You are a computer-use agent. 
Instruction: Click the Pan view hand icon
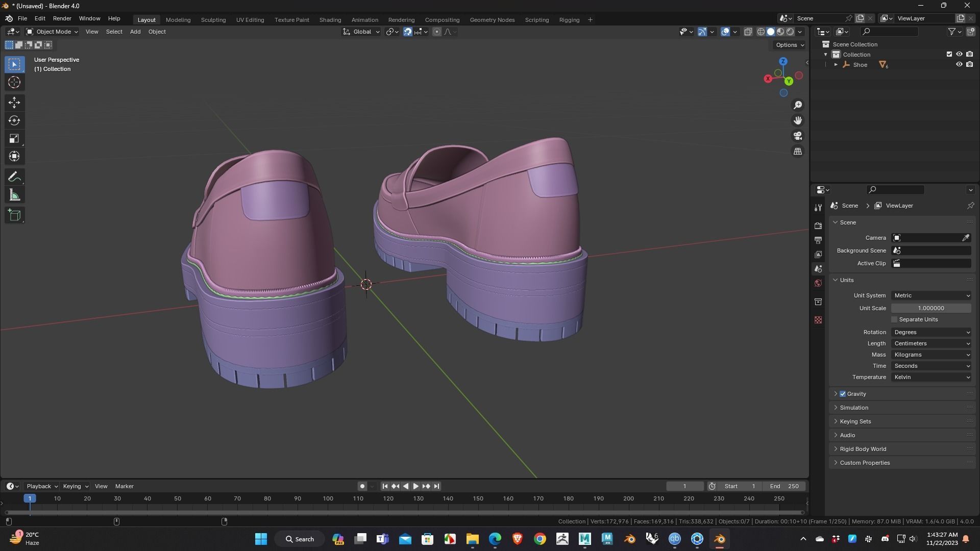point(798,120)
